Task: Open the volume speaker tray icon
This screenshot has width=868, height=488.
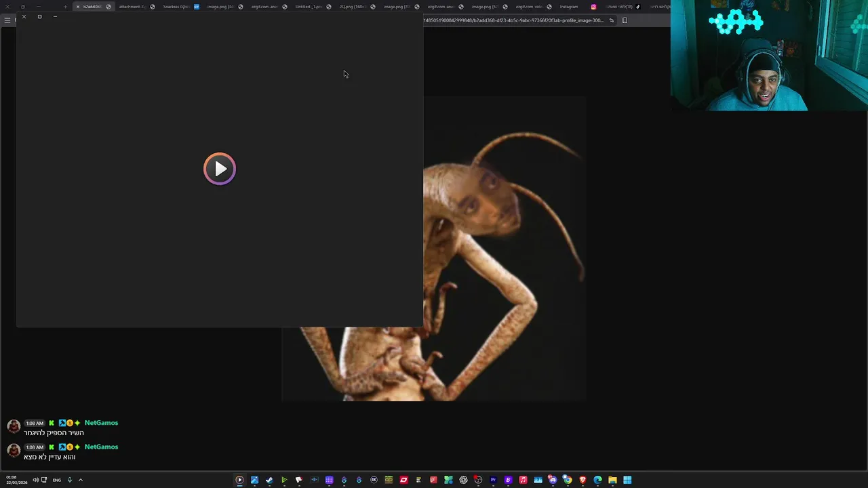Action: pos(35,480)
